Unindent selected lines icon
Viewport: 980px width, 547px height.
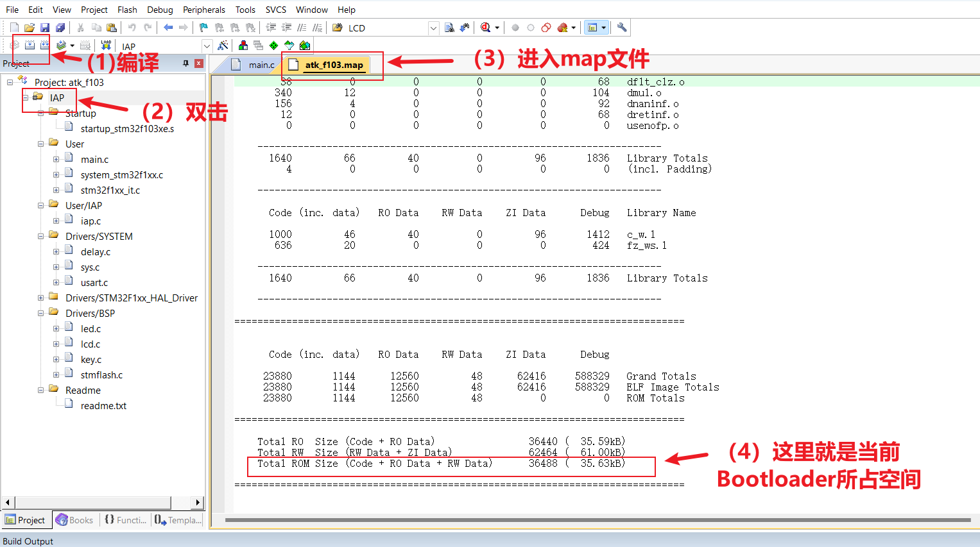coord(286,28)
